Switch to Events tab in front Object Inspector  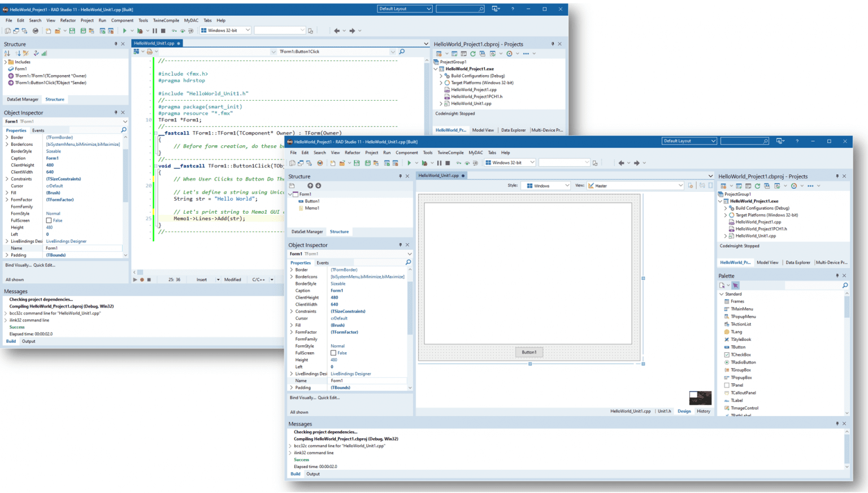coord(323,262)
